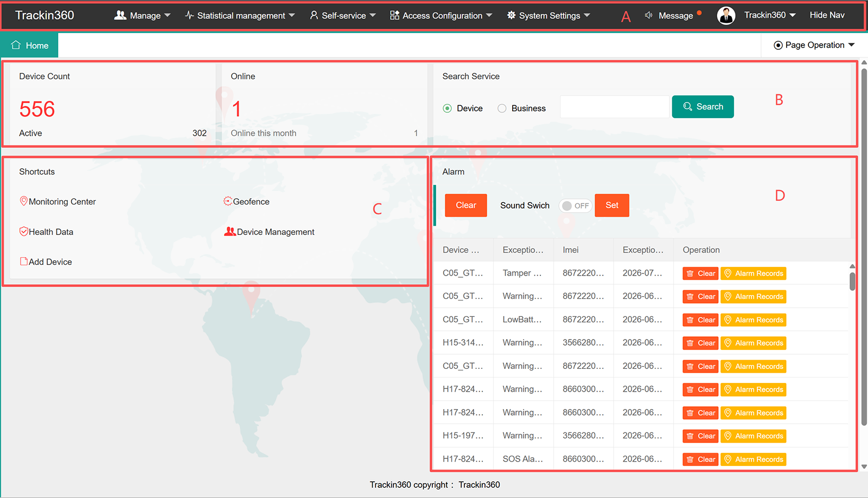Image resolution: width=868 pixels, height=498 pixels.
Task: Click the green Search button
Action: [703, 107]
